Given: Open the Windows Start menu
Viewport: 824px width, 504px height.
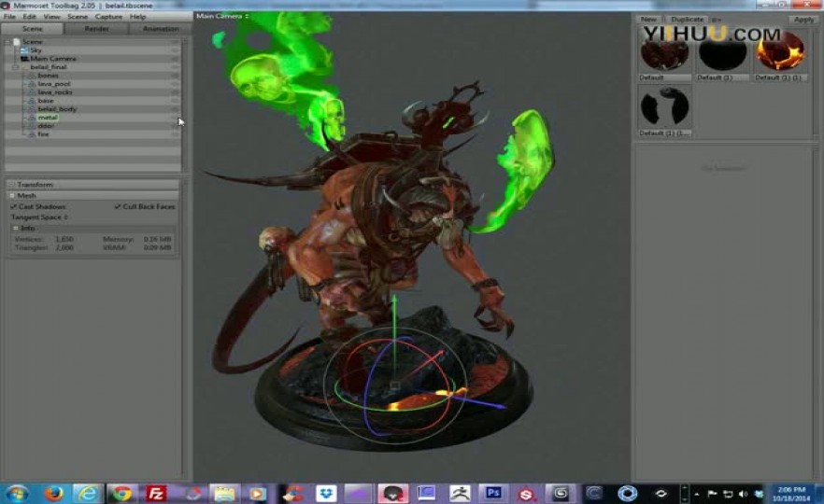Looking at the screenshot, I should (16, 494).
